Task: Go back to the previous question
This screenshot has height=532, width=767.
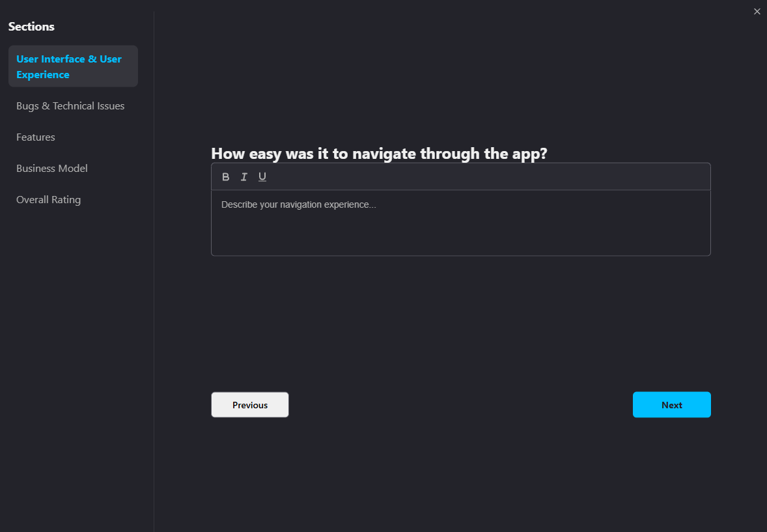Action: click(249, 404)
